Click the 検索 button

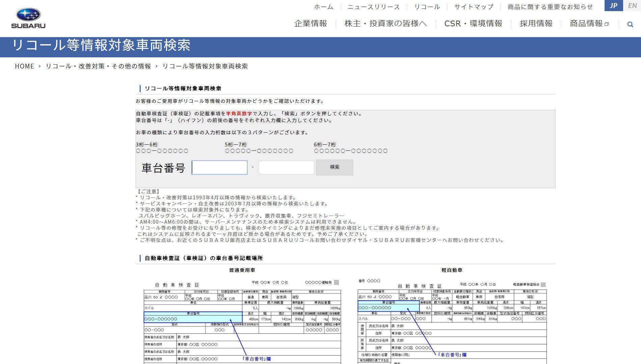(335, 167)
